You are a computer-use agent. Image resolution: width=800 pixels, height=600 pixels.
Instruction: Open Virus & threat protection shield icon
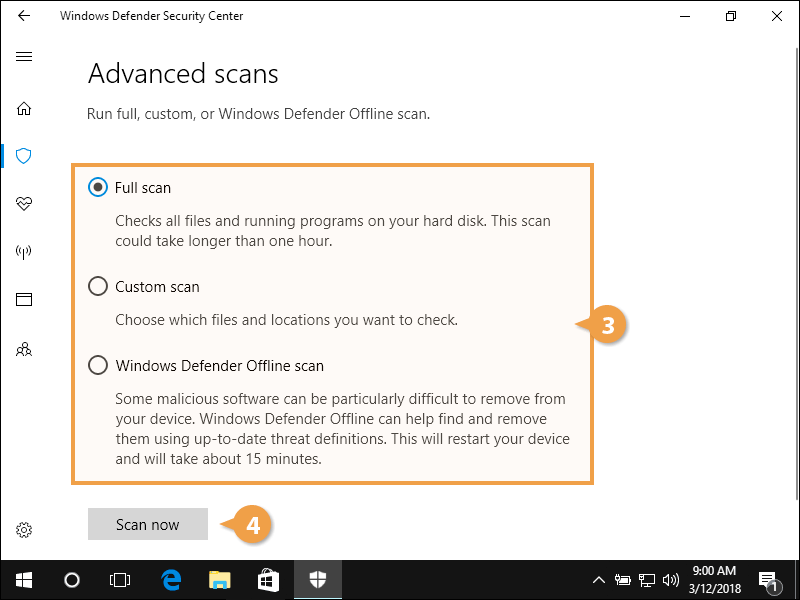click(24, 156)
